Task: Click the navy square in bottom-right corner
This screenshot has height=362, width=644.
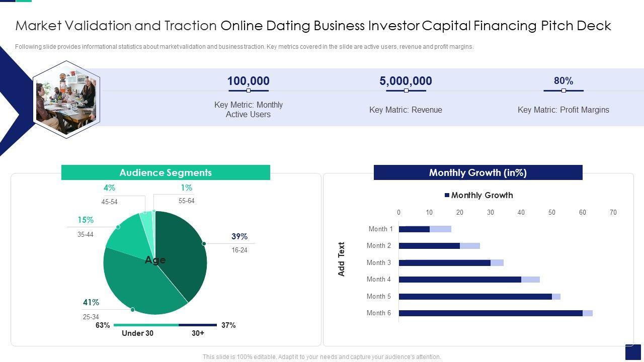Action: pos(633,351)
